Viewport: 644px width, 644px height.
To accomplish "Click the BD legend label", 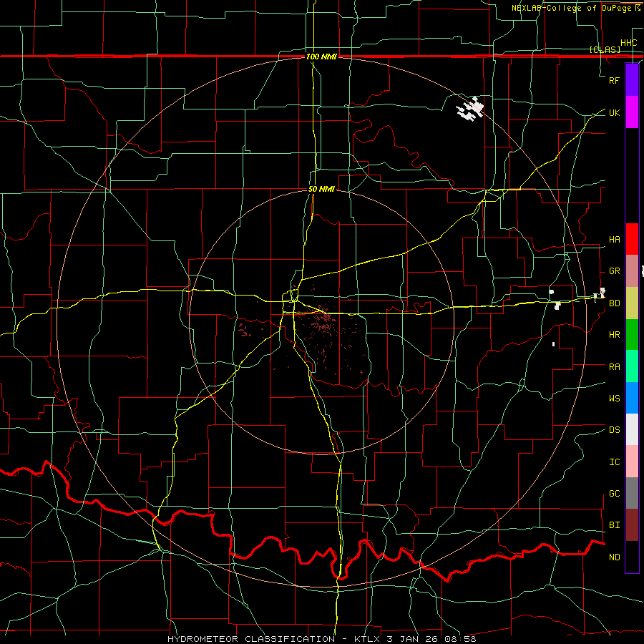I will (x=615, y=303).
